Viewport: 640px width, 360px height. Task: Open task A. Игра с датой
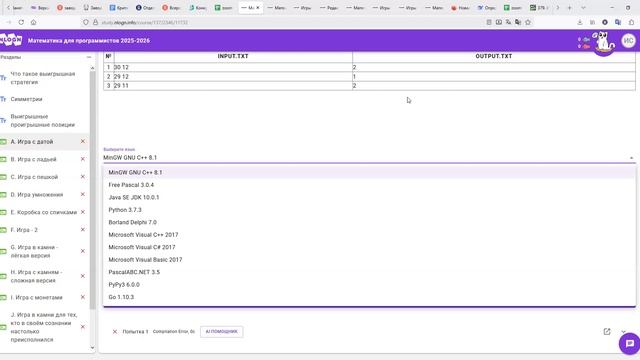(32, 142)
